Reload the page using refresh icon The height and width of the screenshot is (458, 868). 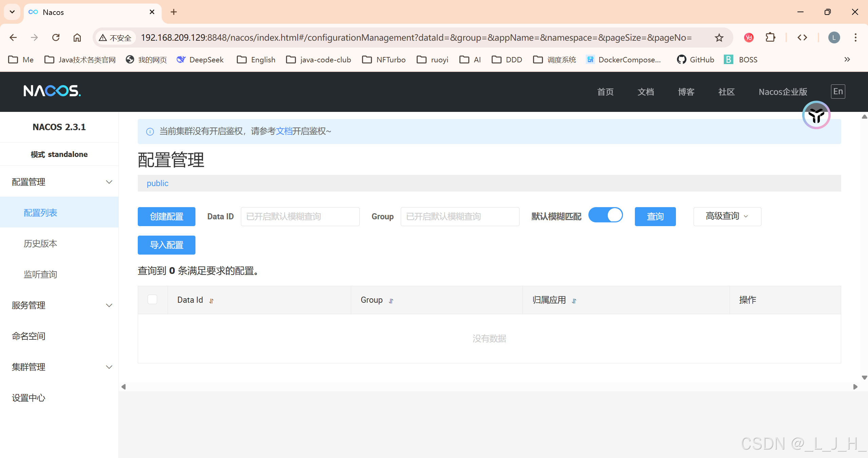pyautogui.click(x=56, y=38)
